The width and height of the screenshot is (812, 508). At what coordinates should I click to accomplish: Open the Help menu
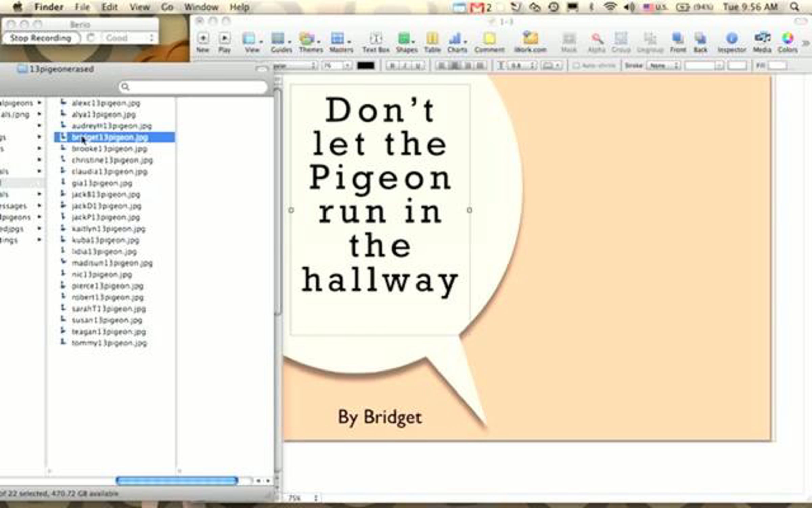(x=240, y=7)
